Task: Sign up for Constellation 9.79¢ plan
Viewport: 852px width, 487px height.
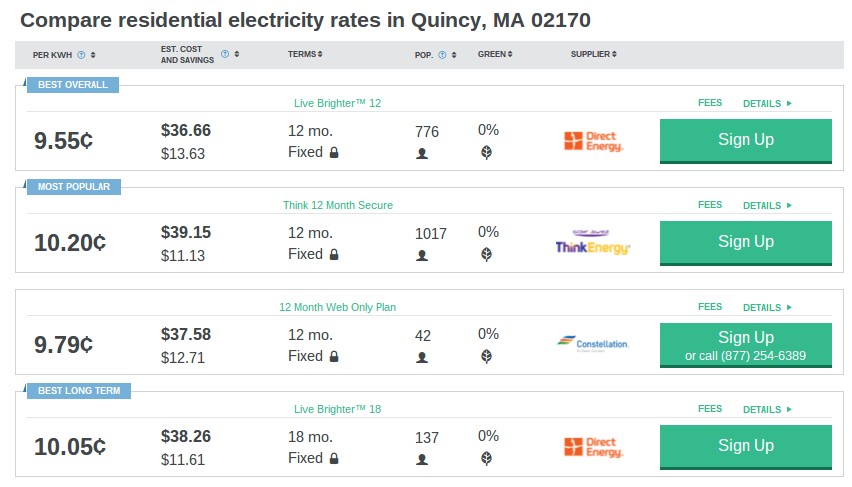Action: tap(746, 345)
